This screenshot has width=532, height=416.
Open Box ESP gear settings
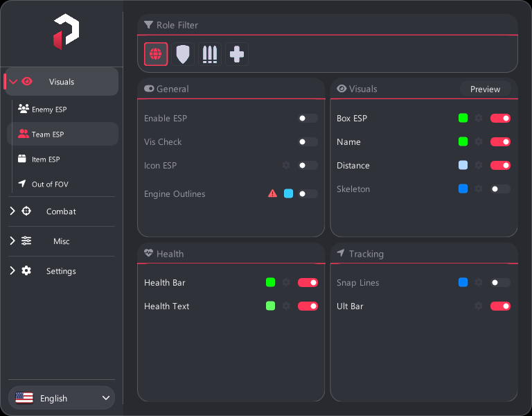tap(479, 118)
